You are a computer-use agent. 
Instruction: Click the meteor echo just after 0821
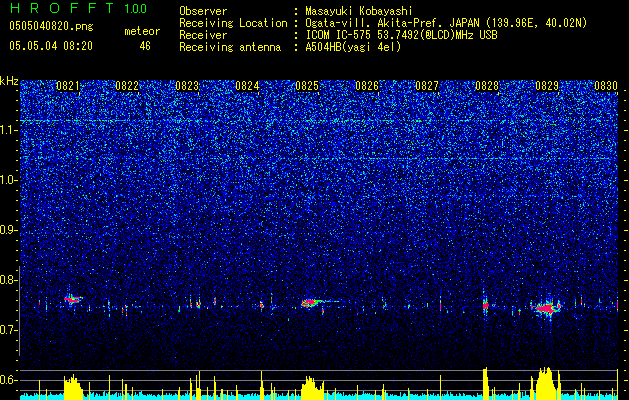click(73, 299)
